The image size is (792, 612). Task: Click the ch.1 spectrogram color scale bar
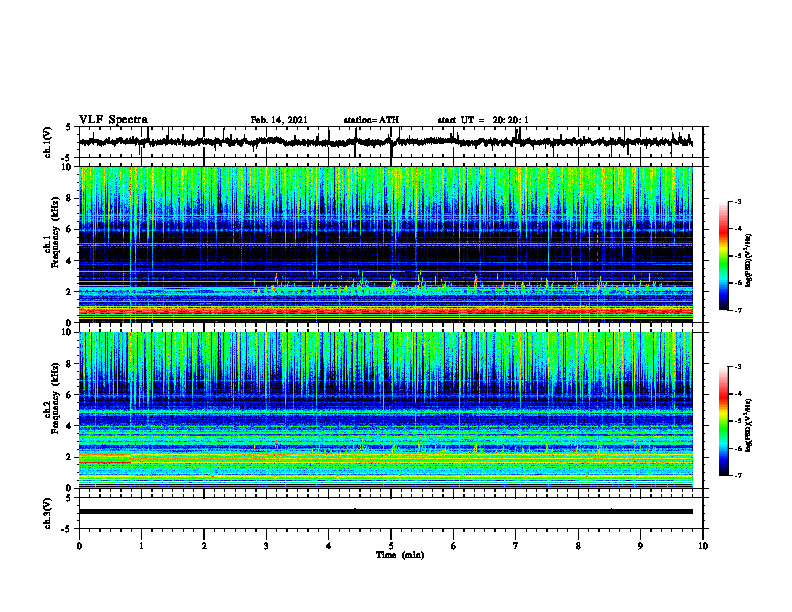click(723, 256)
